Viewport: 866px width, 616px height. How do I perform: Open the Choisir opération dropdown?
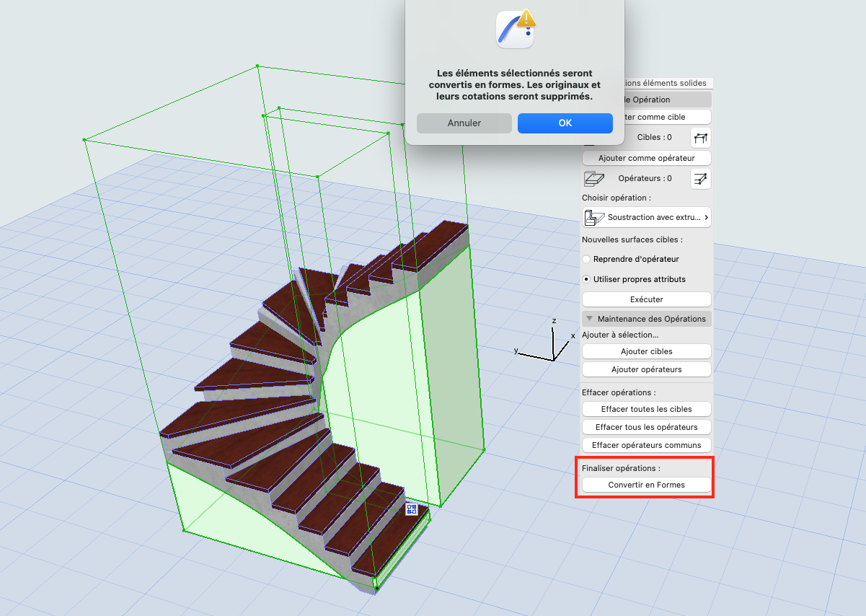click(647, 217)
